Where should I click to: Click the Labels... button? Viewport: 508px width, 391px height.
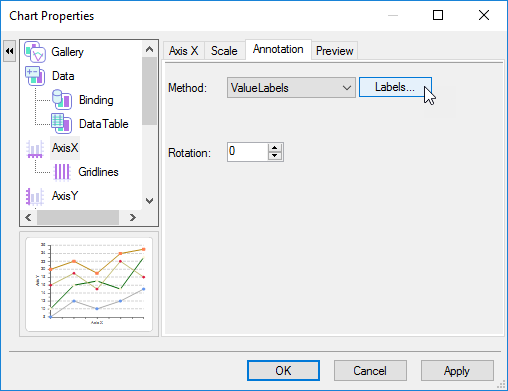(395, 87)
